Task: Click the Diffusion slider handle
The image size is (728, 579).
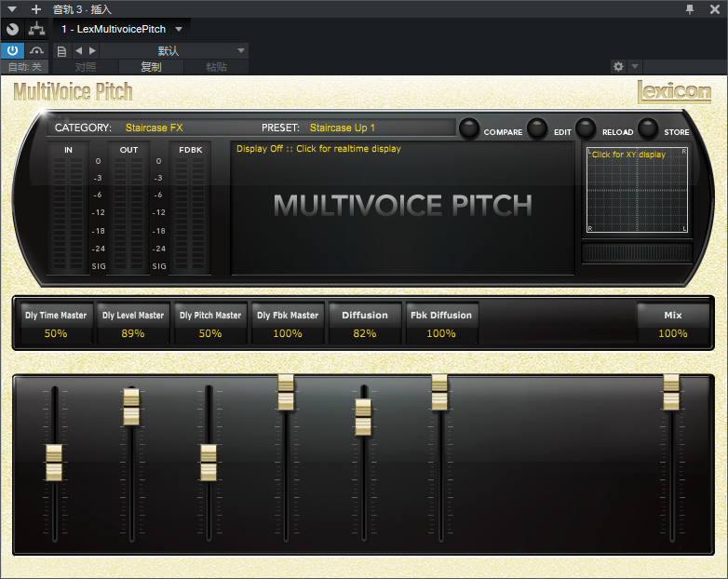Action: [x=363, y=417]
